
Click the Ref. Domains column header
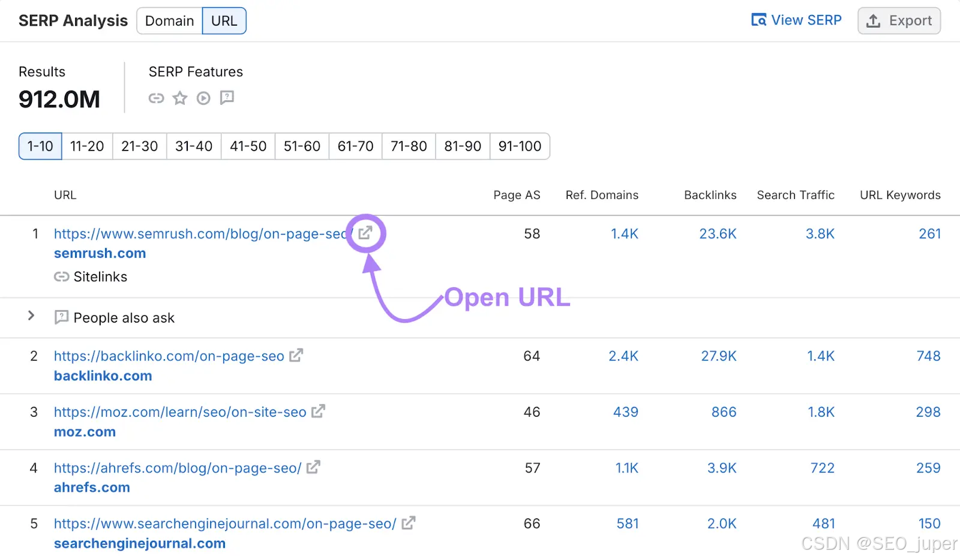click(602, 195)
